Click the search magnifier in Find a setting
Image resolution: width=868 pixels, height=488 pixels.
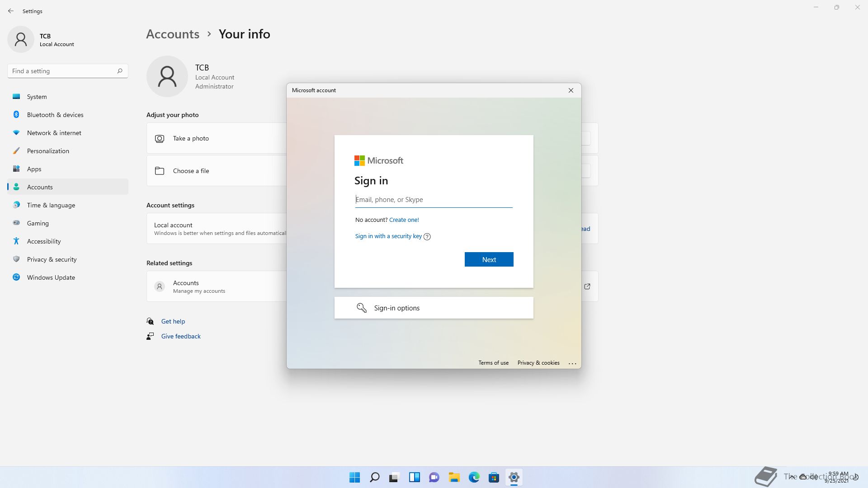[120, 71]
